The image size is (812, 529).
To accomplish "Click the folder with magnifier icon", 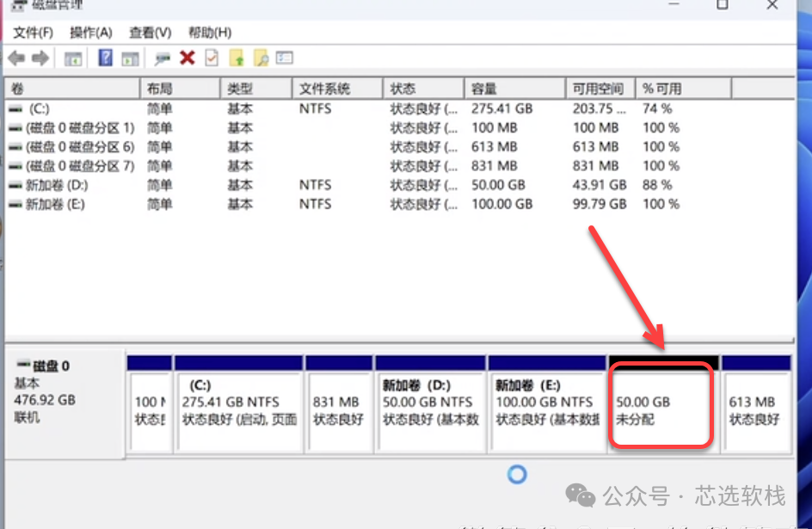I will [x=261, y=58].
